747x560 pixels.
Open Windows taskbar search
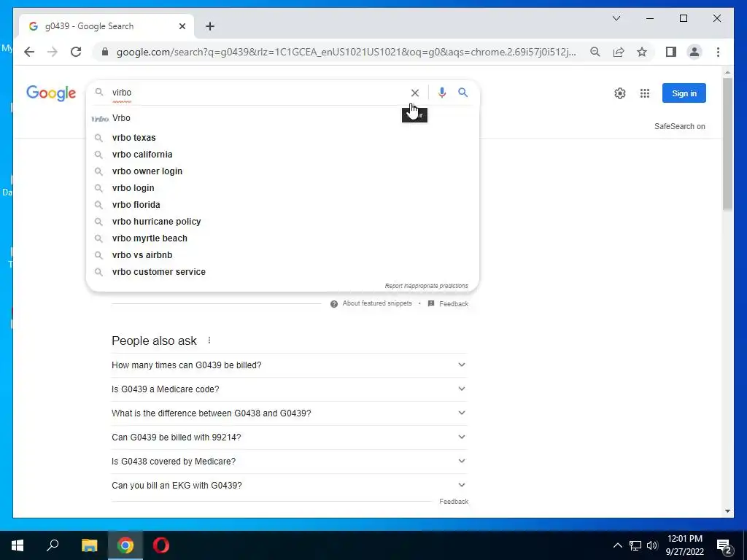coord(53,545)
